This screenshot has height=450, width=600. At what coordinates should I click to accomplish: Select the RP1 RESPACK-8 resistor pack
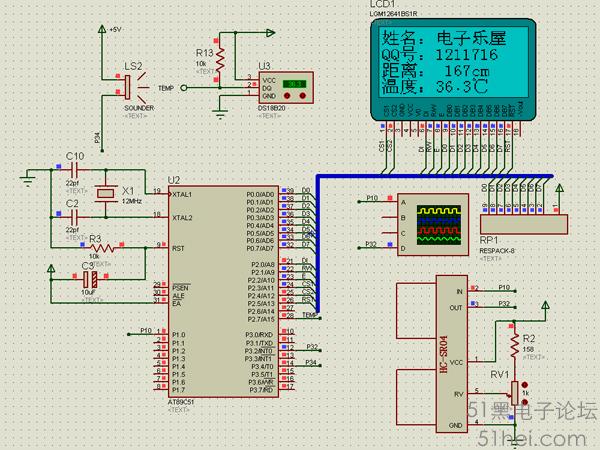tap(523, 223)
